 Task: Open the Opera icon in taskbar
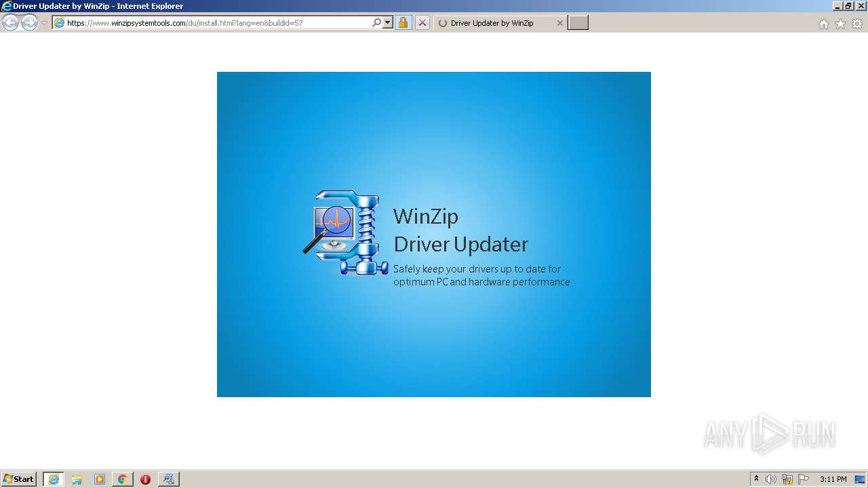tap(145, 479)
